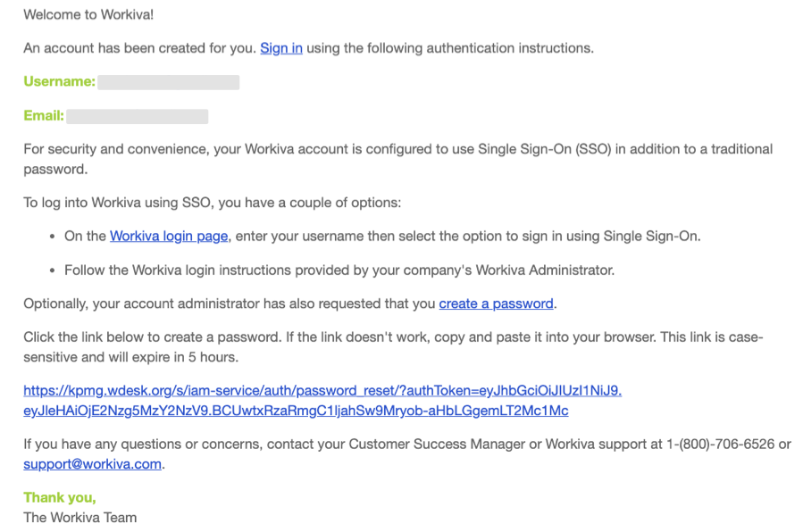Click the Single Sign-On (SSO) paragraph text
The width and height of the screenshot is (803, 532).
[x=397, y=159]
